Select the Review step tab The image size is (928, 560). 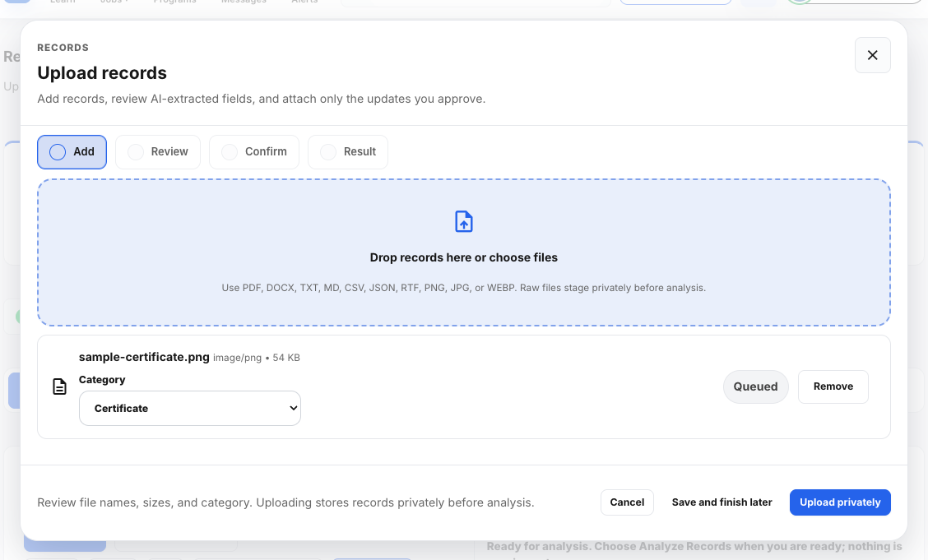(158, 152)
